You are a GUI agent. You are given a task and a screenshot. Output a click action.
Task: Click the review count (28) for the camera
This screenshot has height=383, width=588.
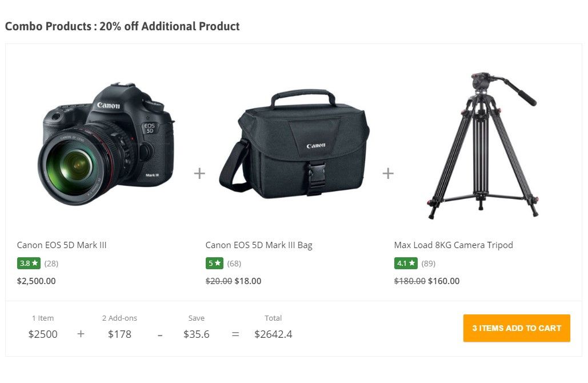pyautogui.click(x=50, y=263)
